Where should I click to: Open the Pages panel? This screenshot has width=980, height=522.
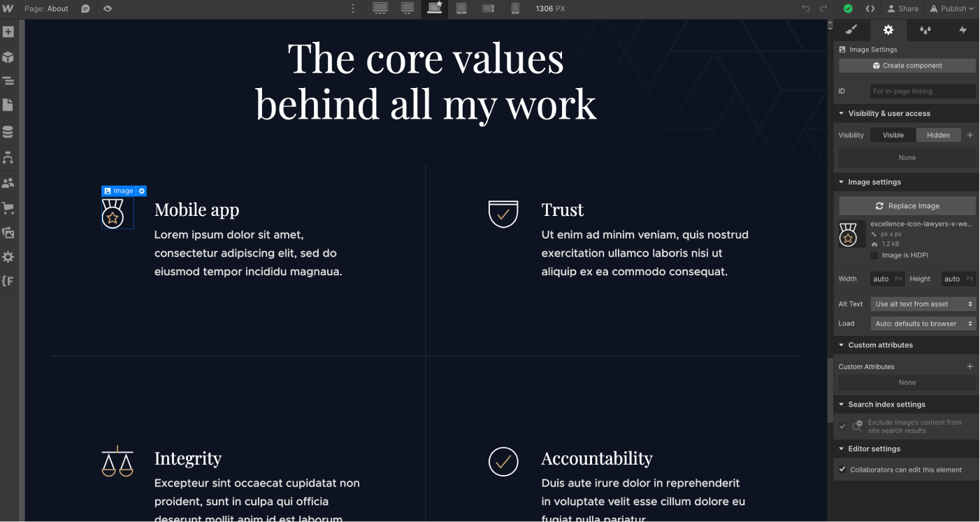pyautogui.click(x=9, y=105)
